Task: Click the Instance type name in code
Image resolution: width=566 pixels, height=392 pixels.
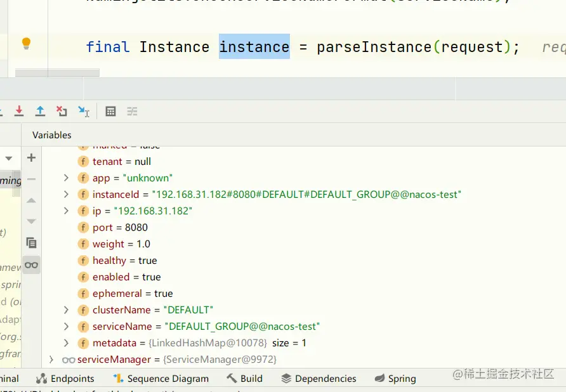Action: click(174, 47)
